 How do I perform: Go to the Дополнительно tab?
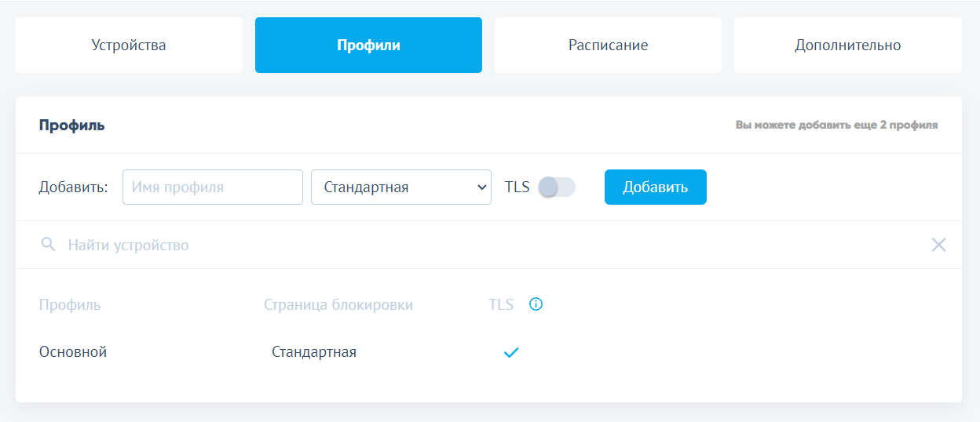pyautogui.click(x=847, y=45)
